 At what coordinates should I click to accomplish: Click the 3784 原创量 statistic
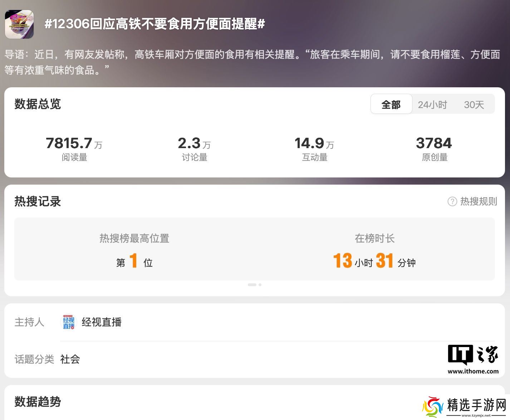(434, 148)
